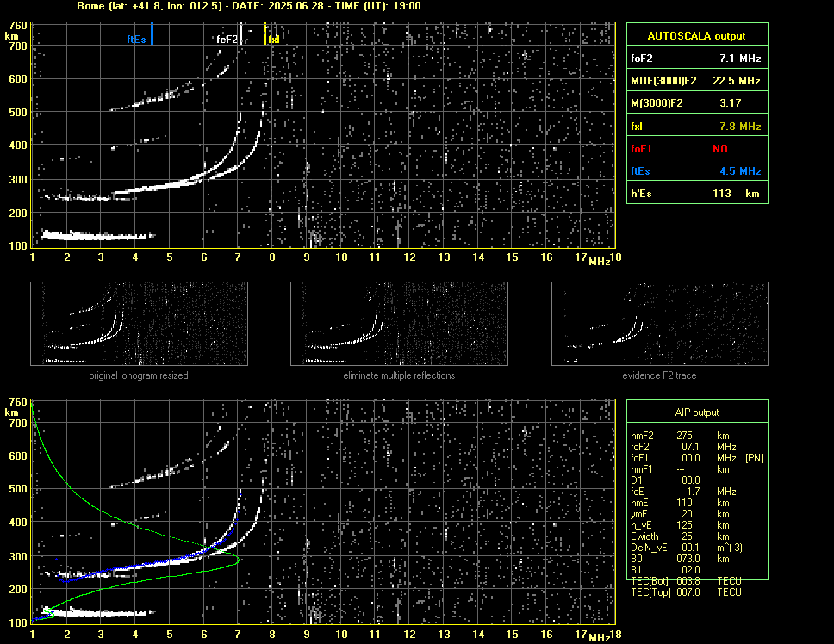Open the original ionogram resized thumbnail

click(139, 324)
